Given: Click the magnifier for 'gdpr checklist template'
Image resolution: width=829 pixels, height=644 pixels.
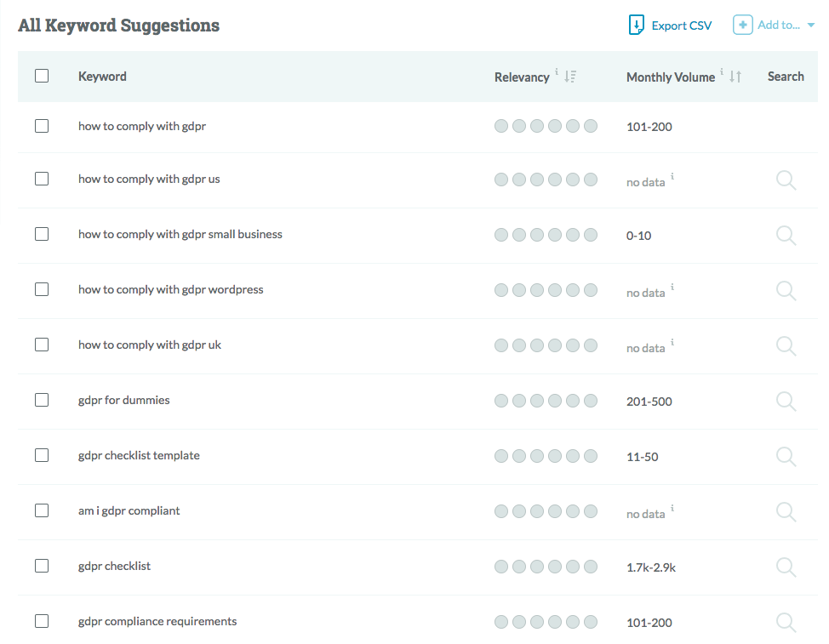Looking at the screenshot, I should (x=786, y=457).
